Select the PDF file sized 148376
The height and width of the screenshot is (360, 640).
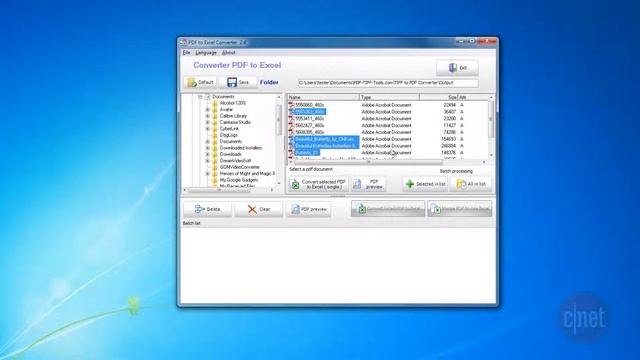tap(307, 153)
